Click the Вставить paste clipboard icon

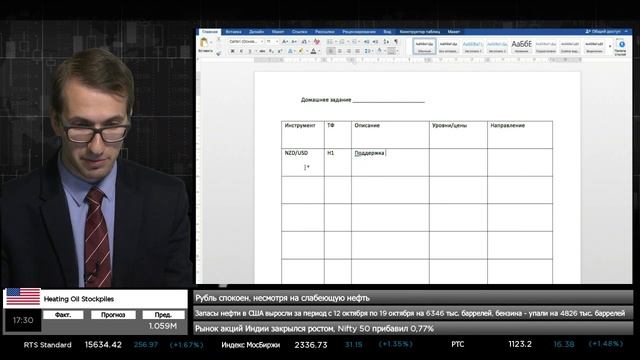click(x=203, y=41)
